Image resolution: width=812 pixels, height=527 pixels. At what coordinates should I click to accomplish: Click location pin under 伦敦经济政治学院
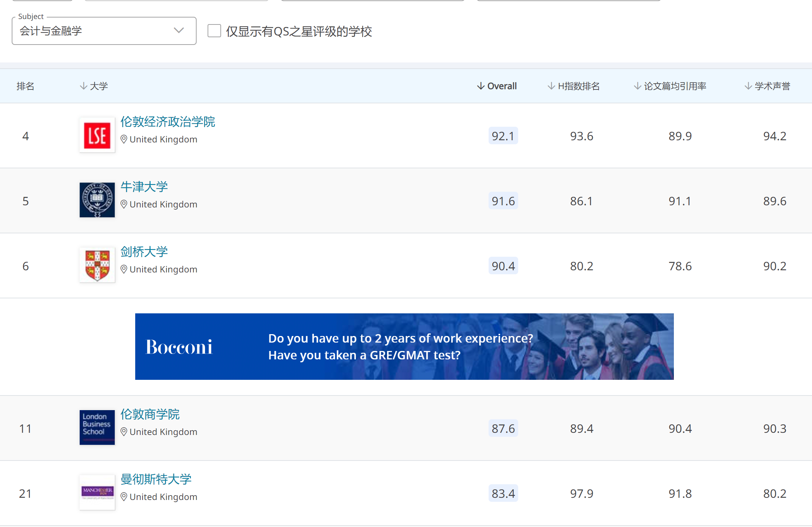(x=124, y=140)
